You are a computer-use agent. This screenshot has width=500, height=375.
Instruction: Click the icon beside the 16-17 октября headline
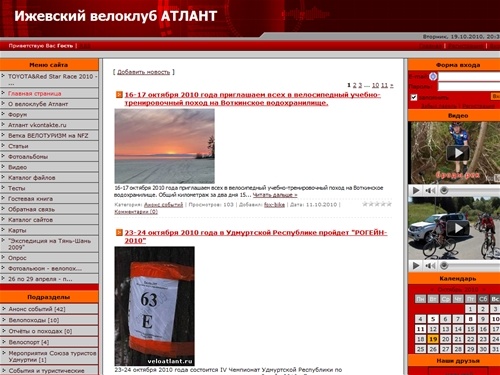pos(119,95)
